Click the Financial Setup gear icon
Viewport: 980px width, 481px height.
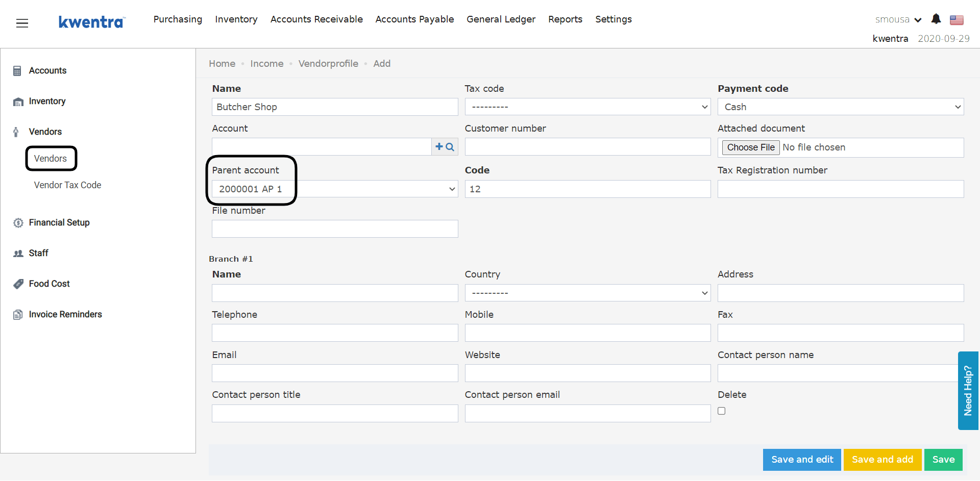tap(18, 223)
